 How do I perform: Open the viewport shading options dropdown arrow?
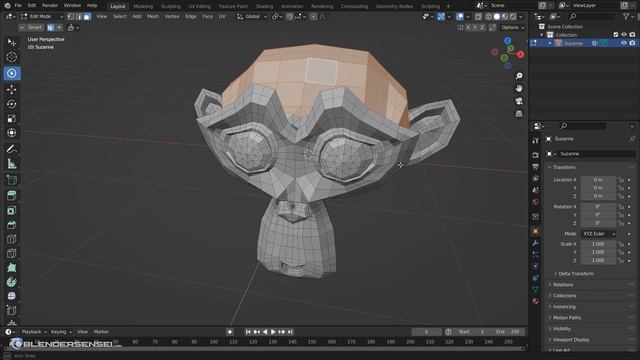tap(521, 17)
